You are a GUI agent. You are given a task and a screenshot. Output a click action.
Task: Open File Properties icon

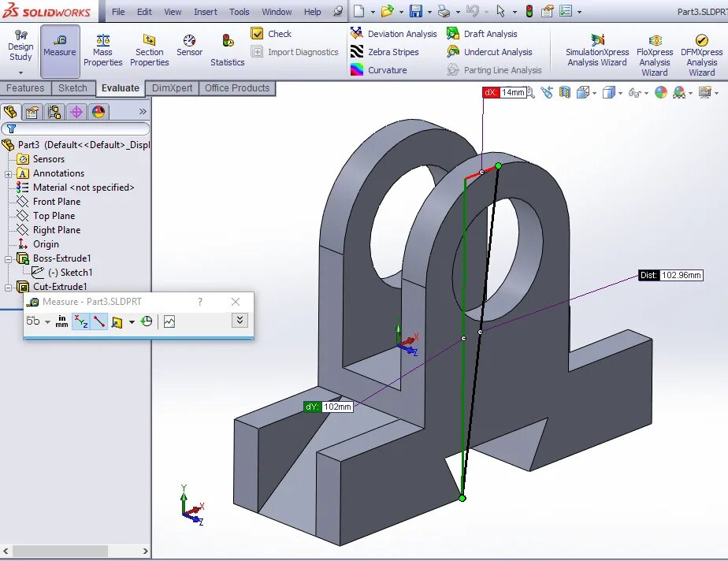(548, 11)
